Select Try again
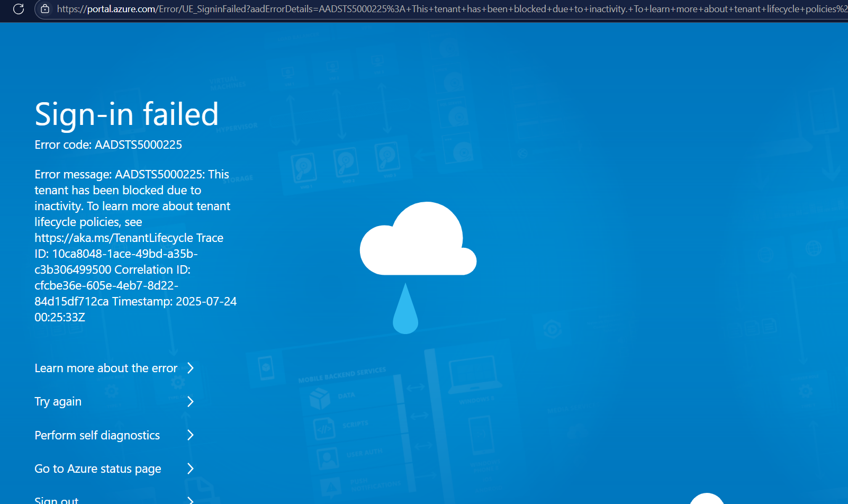Image resolution: width=848 pixels, height=504 pixels. point(58,401)
